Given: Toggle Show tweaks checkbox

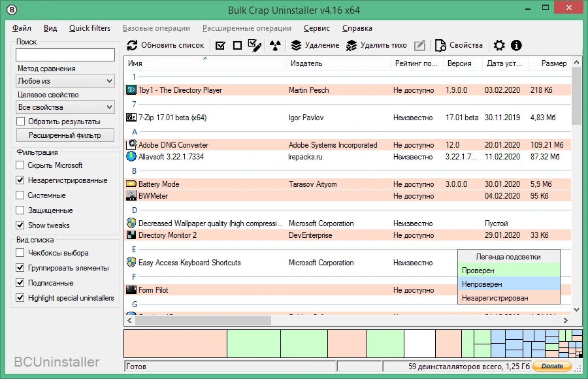Looking at the screenshot, I should (x=20, y=225).
